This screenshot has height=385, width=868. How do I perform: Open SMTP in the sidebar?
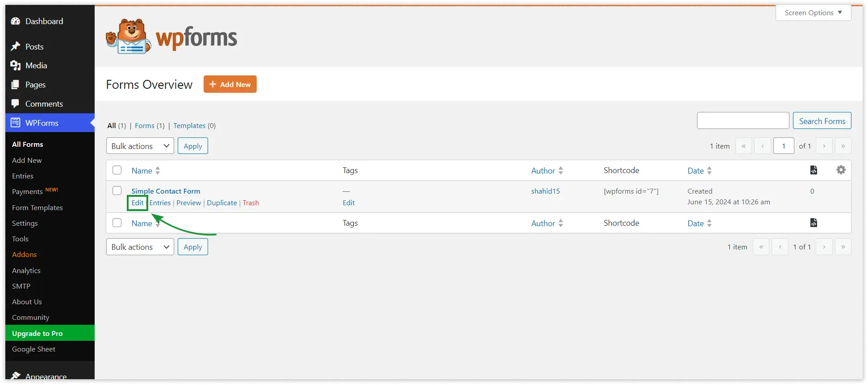[21, 286]
